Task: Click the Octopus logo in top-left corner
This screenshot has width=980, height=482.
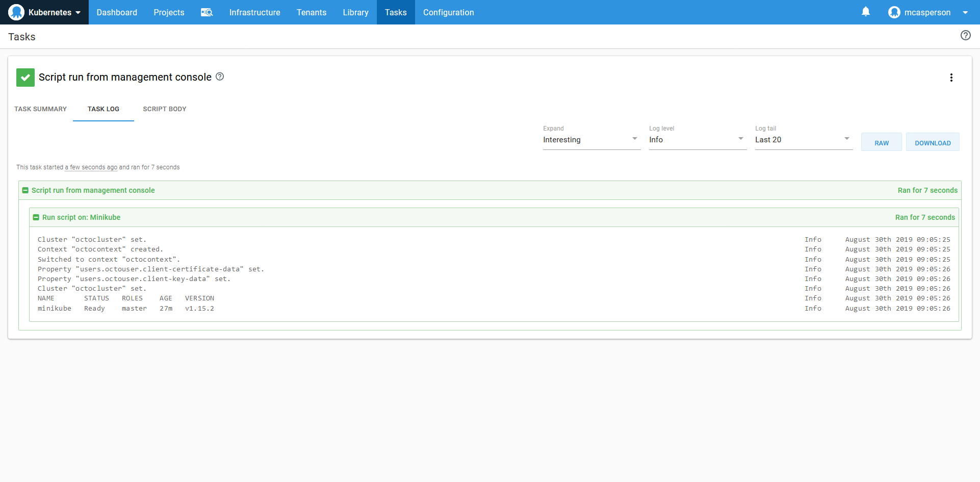Action: click(16, 12)
